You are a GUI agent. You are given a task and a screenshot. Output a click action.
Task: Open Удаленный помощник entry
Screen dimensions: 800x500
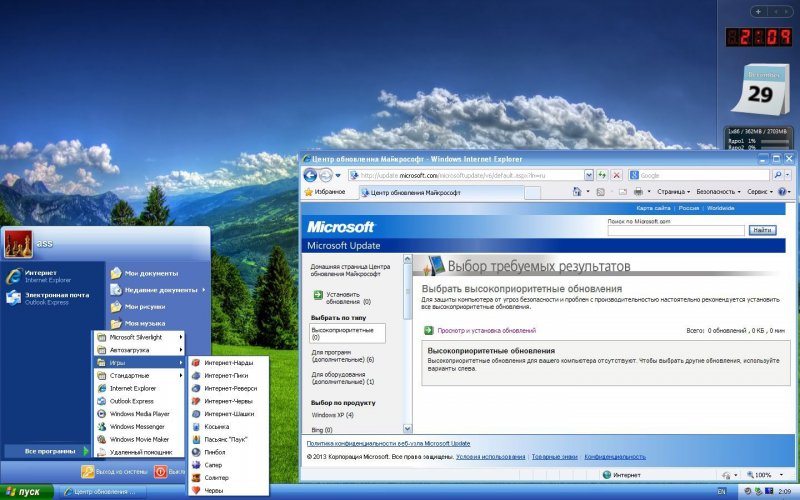(x=139, y=452)
